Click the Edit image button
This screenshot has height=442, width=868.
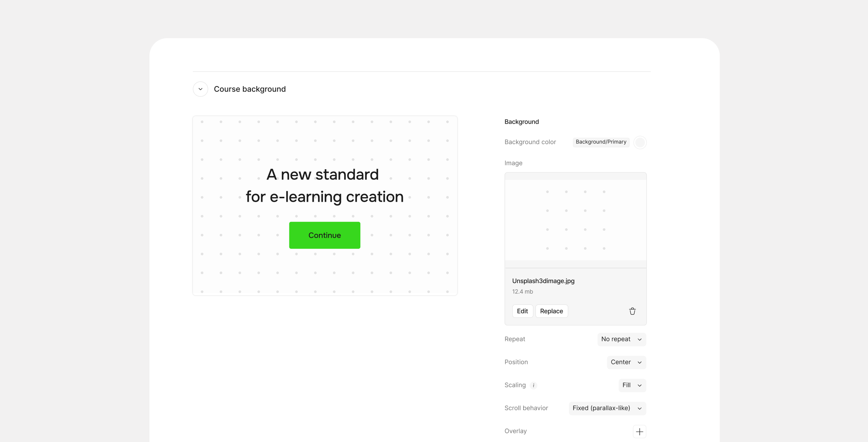point(522,311)
